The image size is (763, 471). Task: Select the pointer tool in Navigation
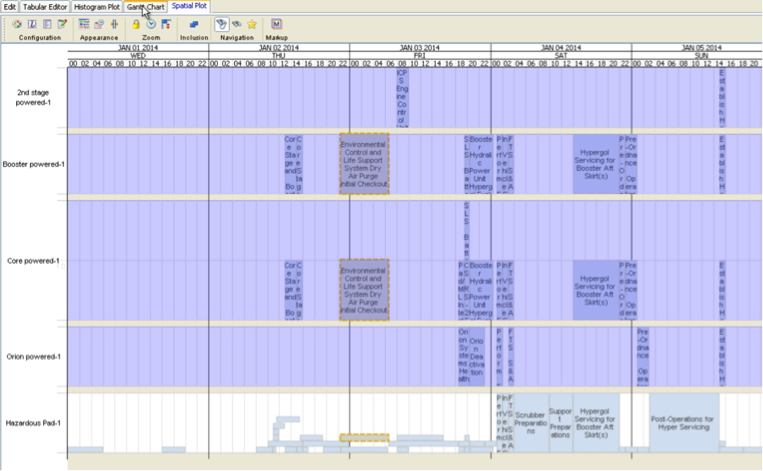222,24
